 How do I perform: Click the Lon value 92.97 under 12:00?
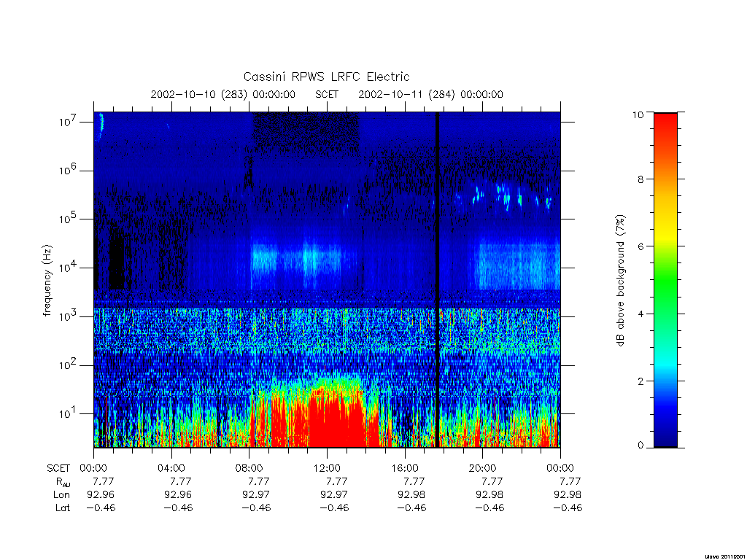pyautogui.click(x=334, y=495)
